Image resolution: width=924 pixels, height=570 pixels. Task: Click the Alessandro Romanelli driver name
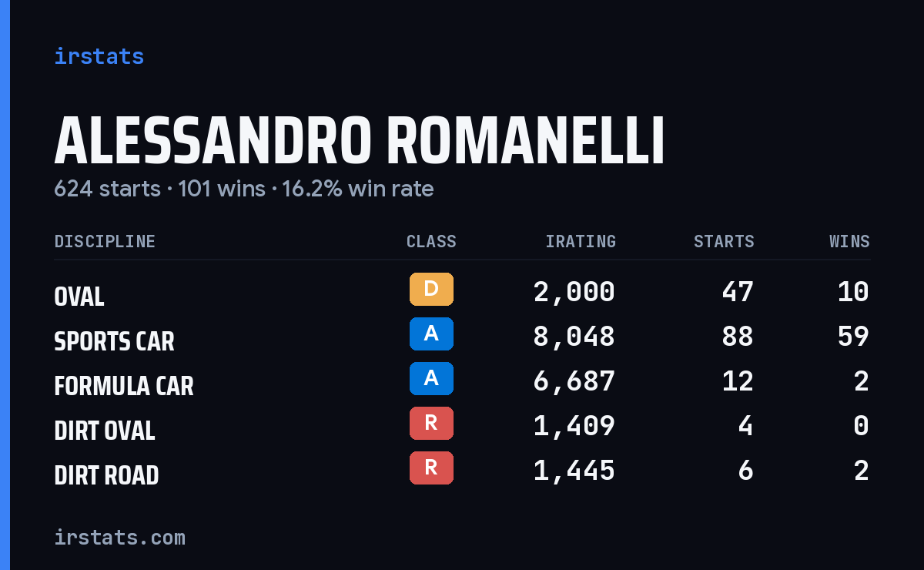click(360, 141)
